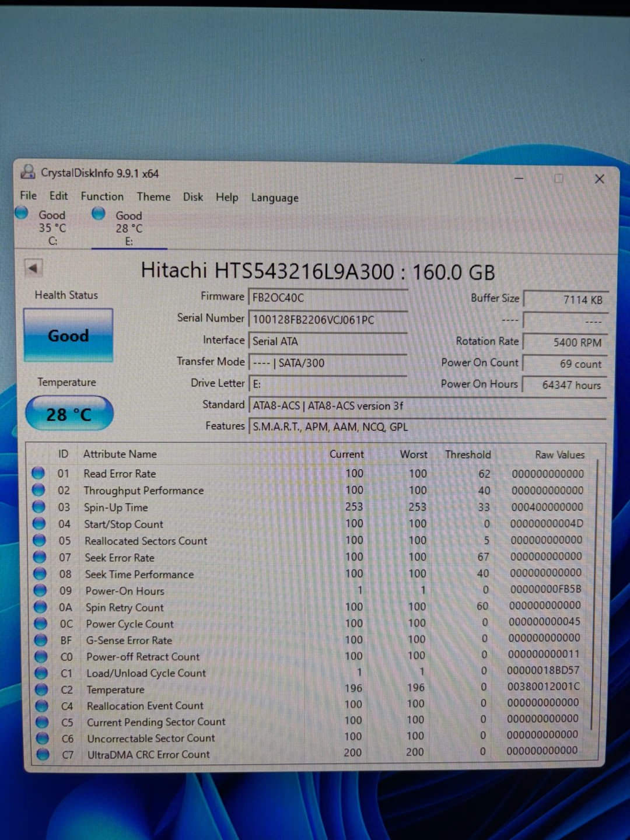The height and width of the screenshot is (840, 630).
Task: Click the Hitachi HTS543216L9A300 disk title
Action: pyautogui.click(x=318, y=272)
